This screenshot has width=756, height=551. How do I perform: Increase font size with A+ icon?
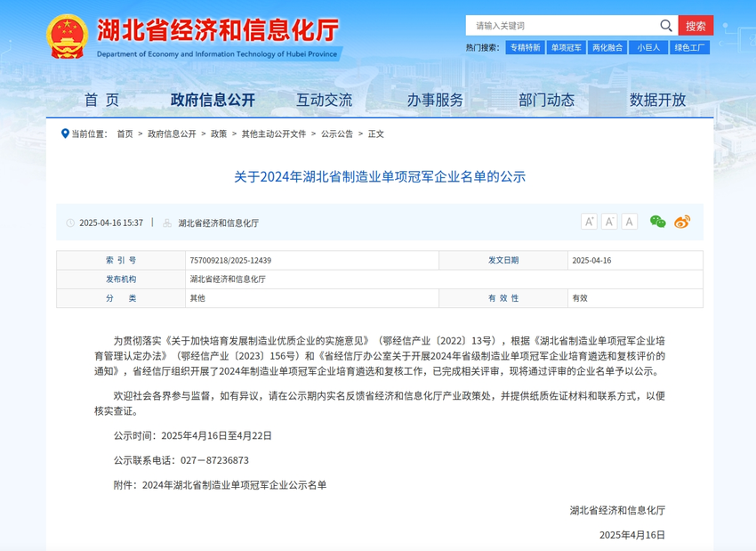(x=589, y=222)
